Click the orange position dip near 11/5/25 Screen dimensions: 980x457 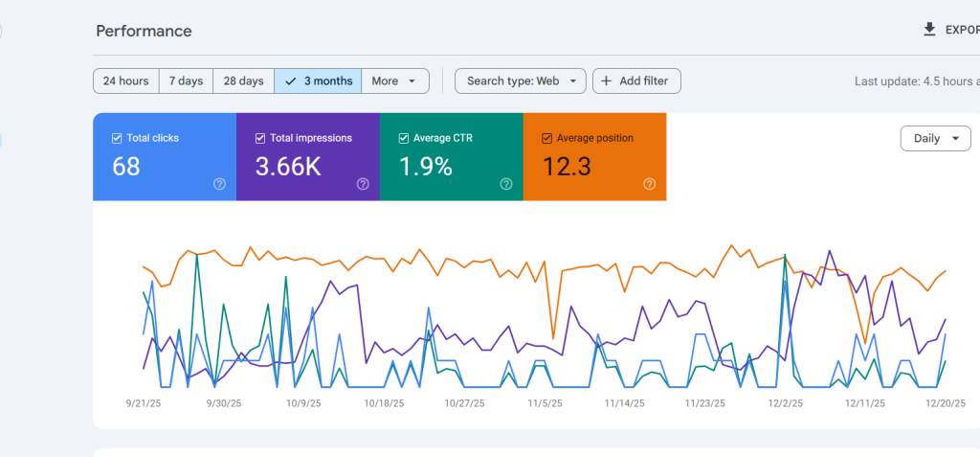pos(553,338)
